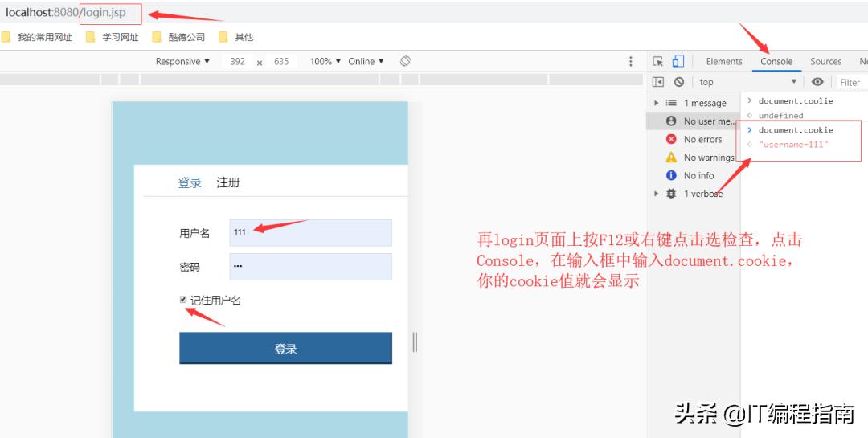Click the 密码 password field
This screenshot has width=868, height=438.
pos(310,267)
